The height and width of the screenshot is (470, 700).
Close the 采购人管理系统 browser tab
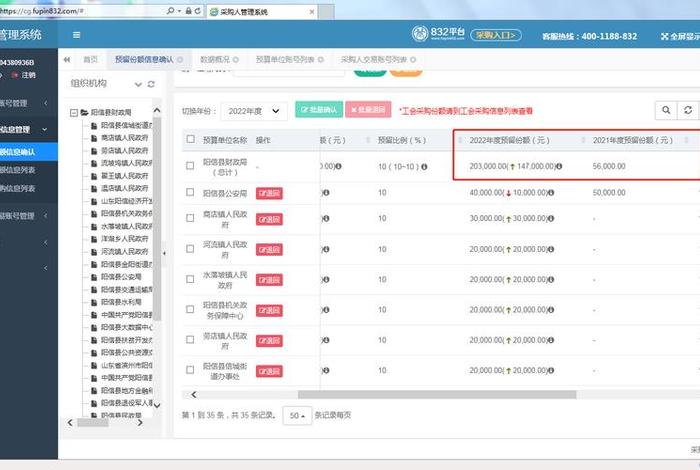pos(312,12)
